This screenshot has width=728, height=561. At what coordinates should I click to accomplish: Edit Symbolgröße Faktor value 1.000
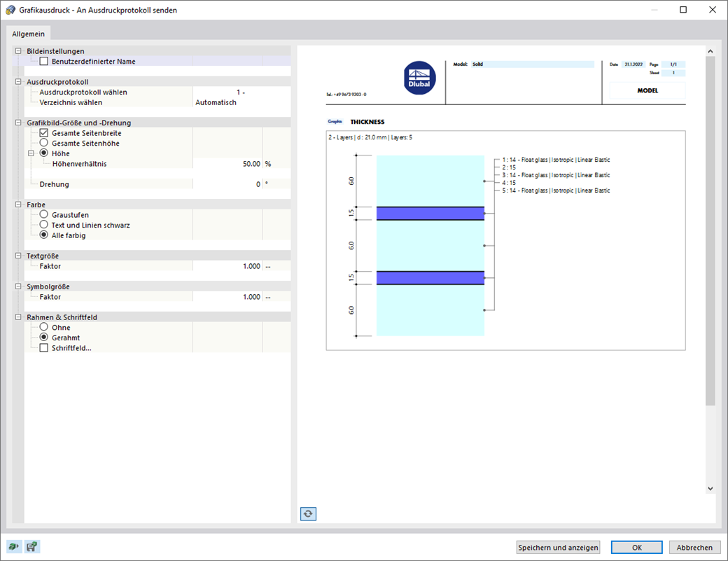[x=227, y=297]
